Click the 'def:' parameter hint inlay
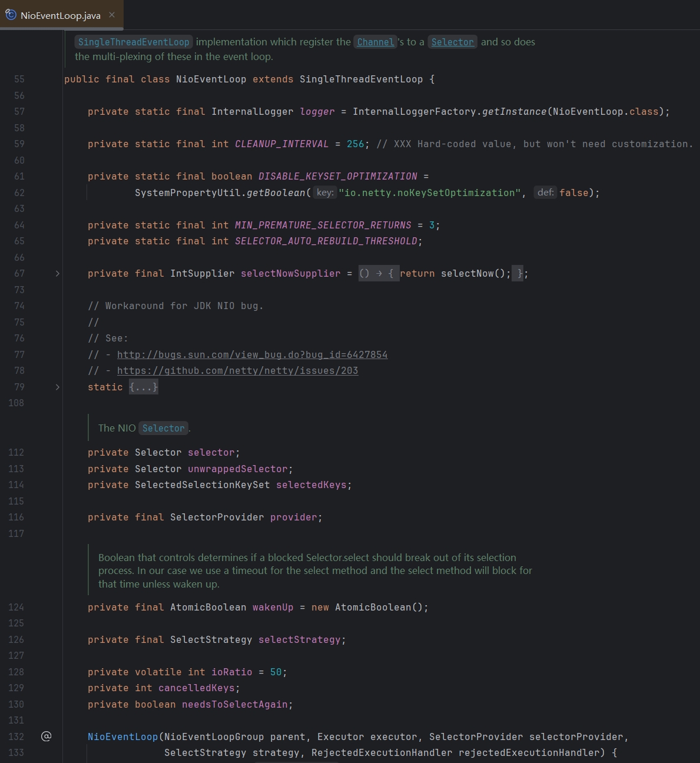Screen dimensions: 700x763 coord(546,193)
